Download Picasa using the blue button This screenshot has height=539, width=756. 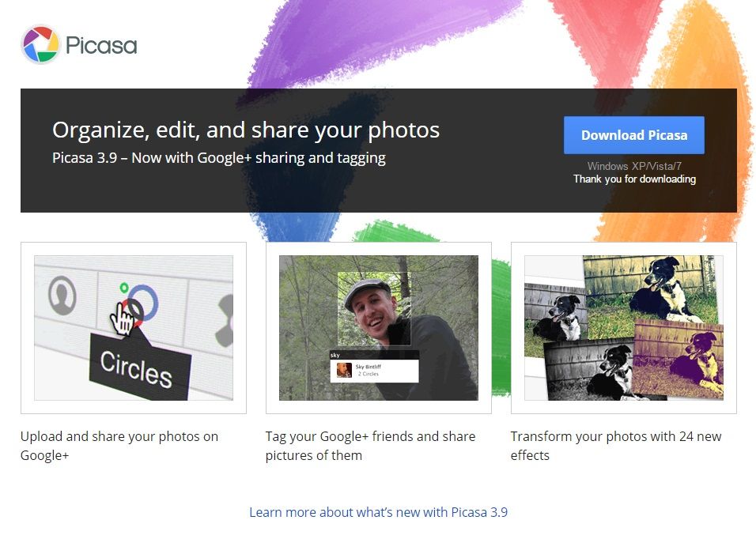tap(634, 135)
